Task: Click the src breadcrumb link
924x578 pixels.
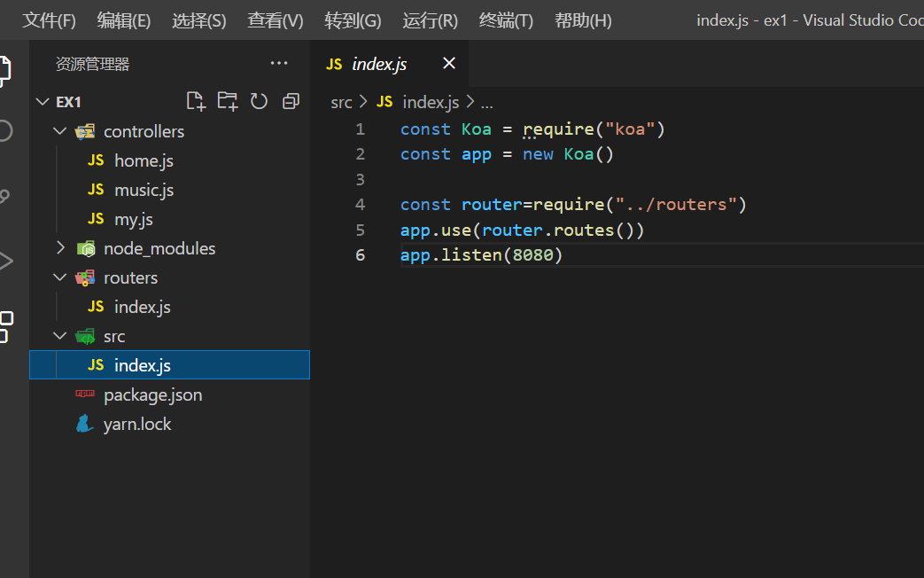Action: pos(341,103)
